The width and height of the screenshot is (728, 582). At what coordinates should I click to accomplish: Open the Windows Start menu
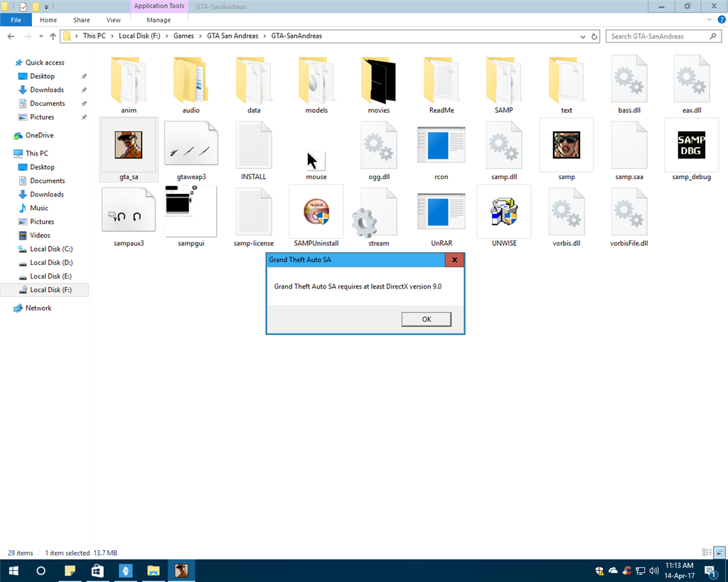(x=14, y=571)
